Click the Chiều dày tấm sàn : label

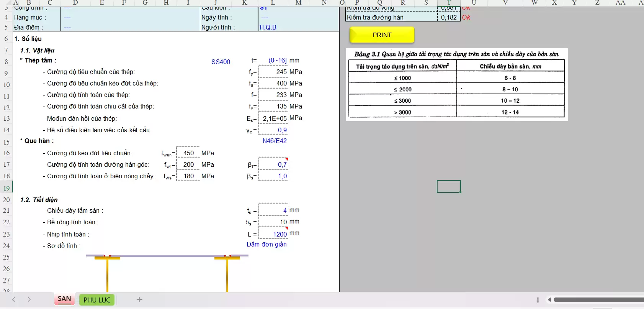73,210
